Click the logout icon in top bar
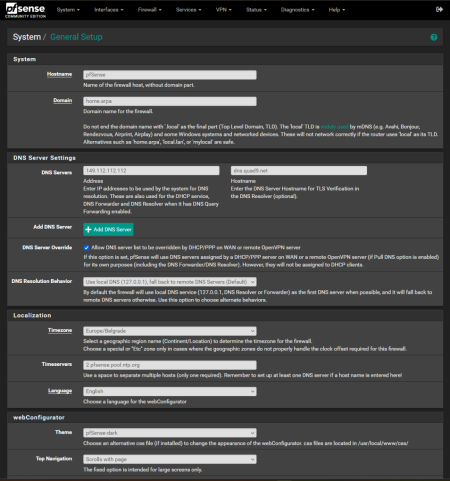Screen dimensions: 450x481 point(439,10)
